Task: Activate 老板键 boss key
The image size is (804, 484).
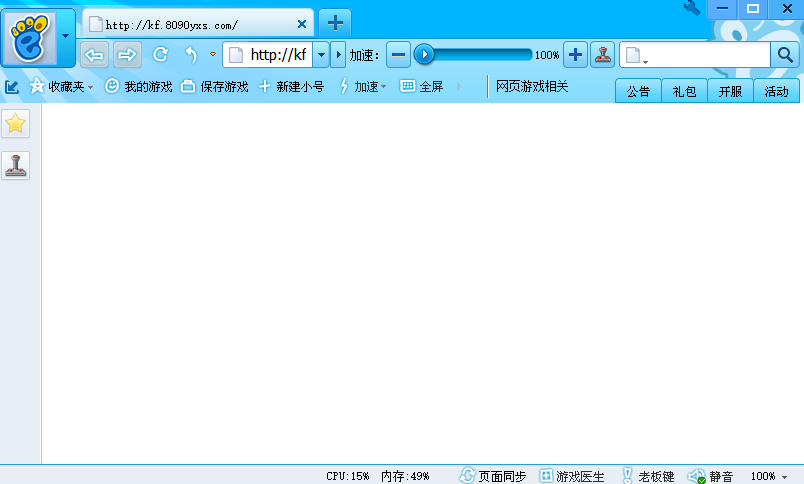Action: tap(648, 476)
